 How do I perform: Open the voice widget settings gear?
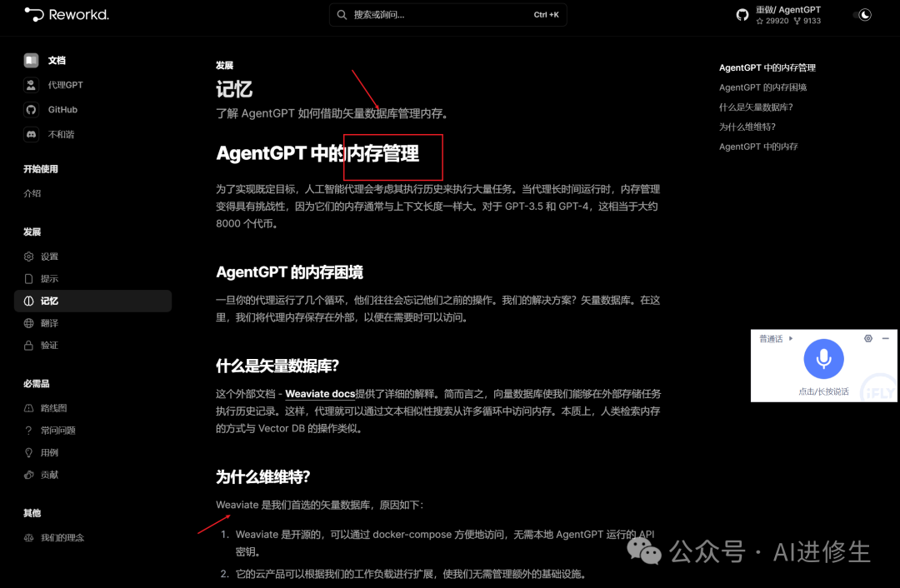(867, 338)
